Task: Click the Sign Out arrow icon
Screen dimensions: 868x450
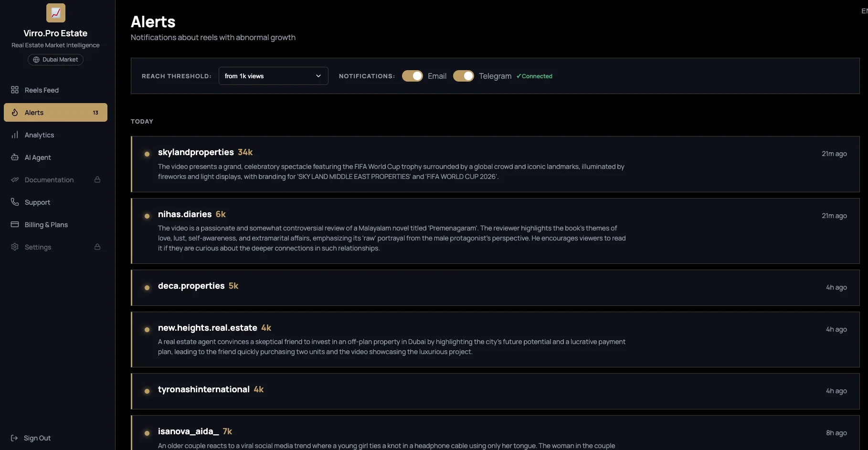Action: (14, 438)
